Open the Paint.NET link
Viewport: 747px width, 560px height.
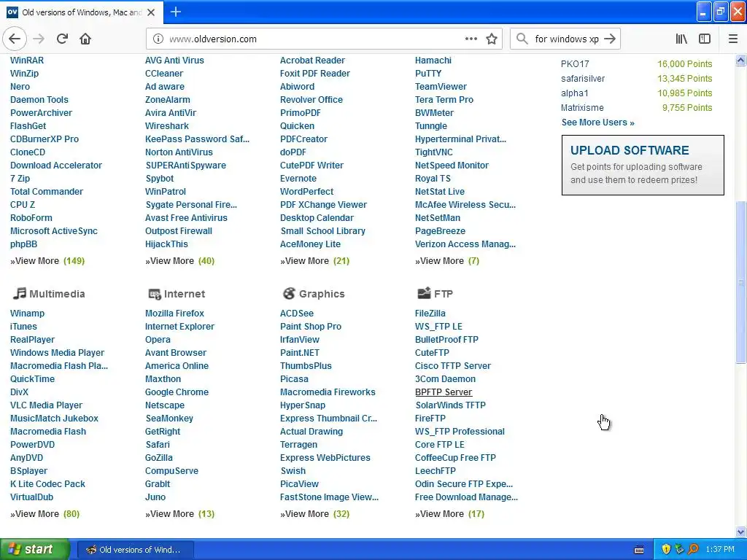coord(300,353)
